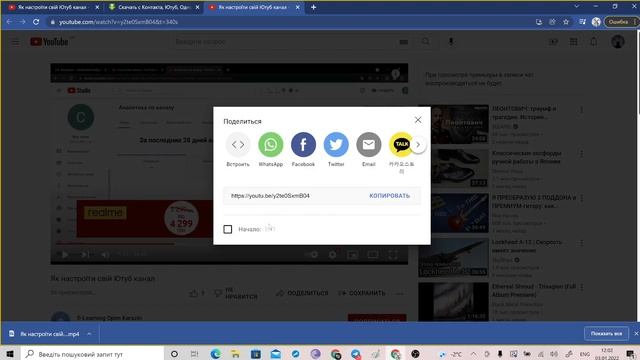This screenshot has height=360, width=640.
Task: Toggle the autoplay switch in the player
Action: point(312,255)
